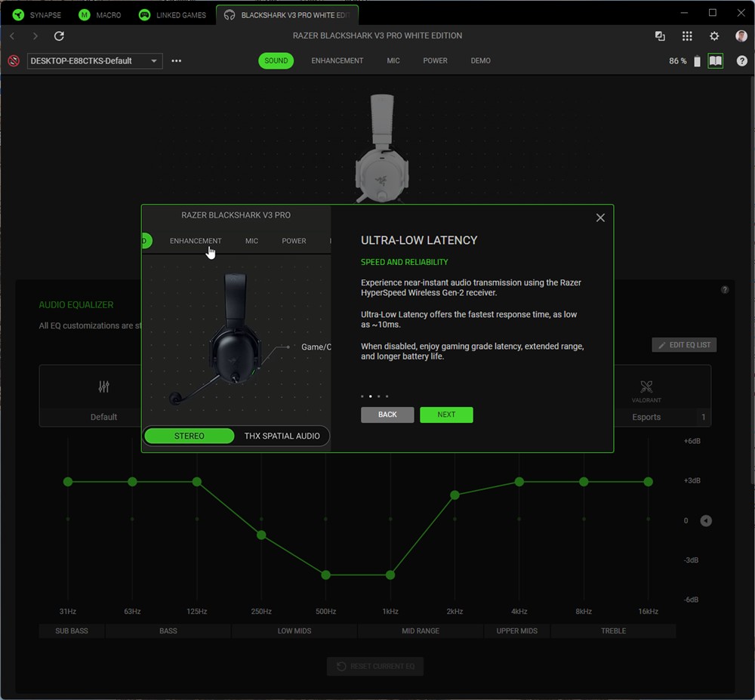Select the STEREO audio mode
This screenshot has width=755, height=700.
coord(190,436)
